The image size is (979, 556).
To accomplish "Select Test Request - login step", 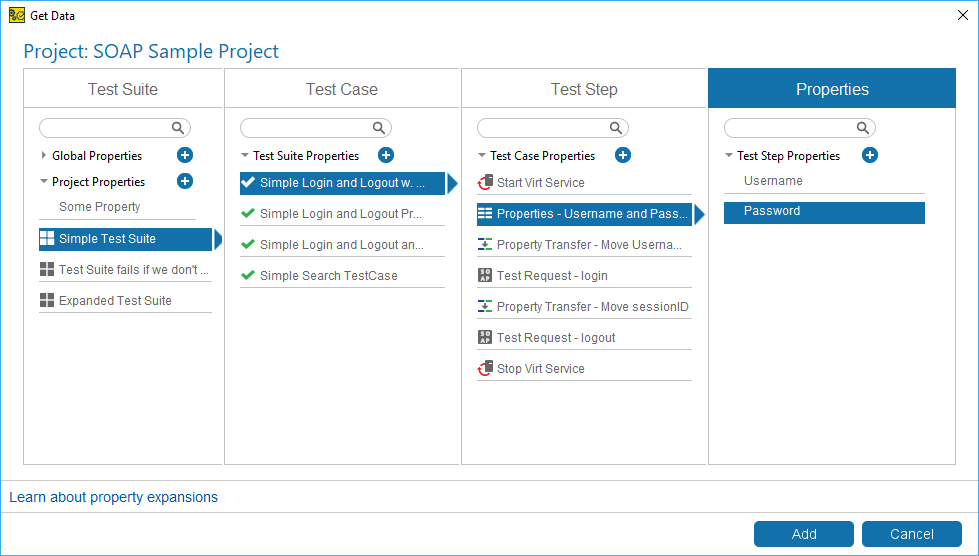I will point(584,275).
